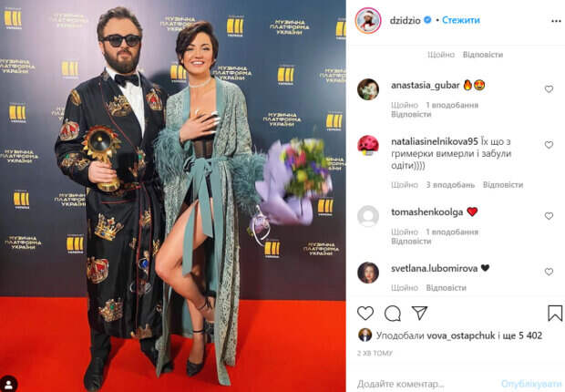565x392 pixels.
Task: Share post via paper plane icon
Action: point(419,313)
